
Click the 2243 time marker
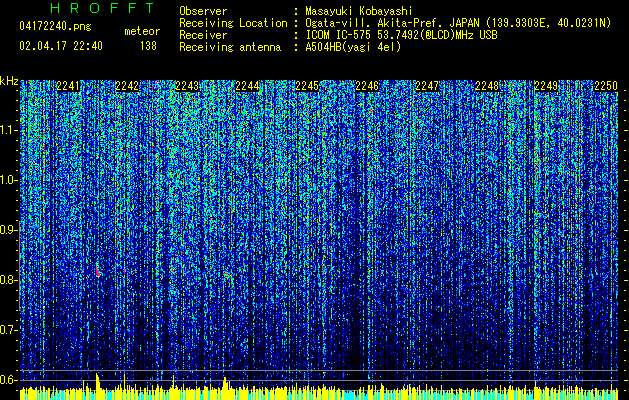coord(187,86)
